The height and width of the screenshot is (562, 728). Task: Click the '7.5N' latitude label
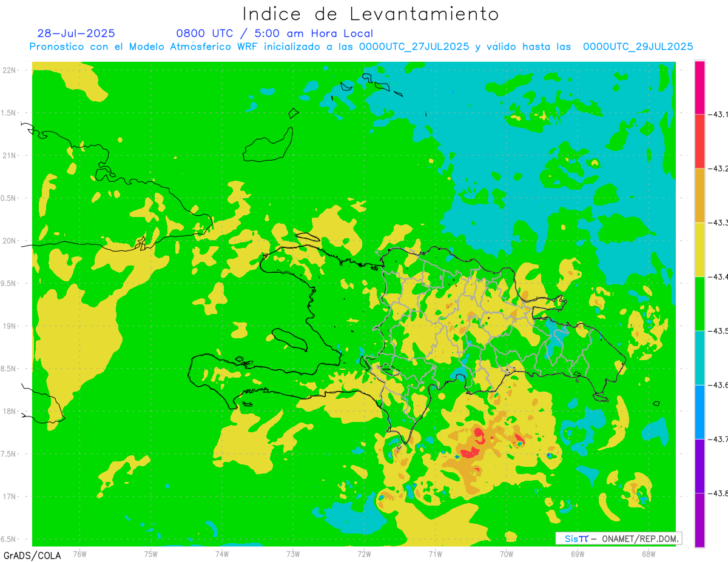8,453
